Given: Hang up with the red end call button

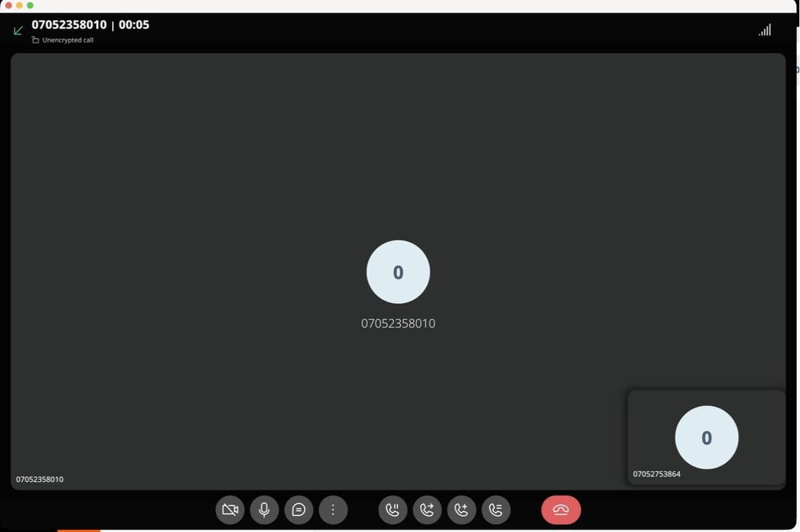Looking at the screenshot, I should [561, 510].
